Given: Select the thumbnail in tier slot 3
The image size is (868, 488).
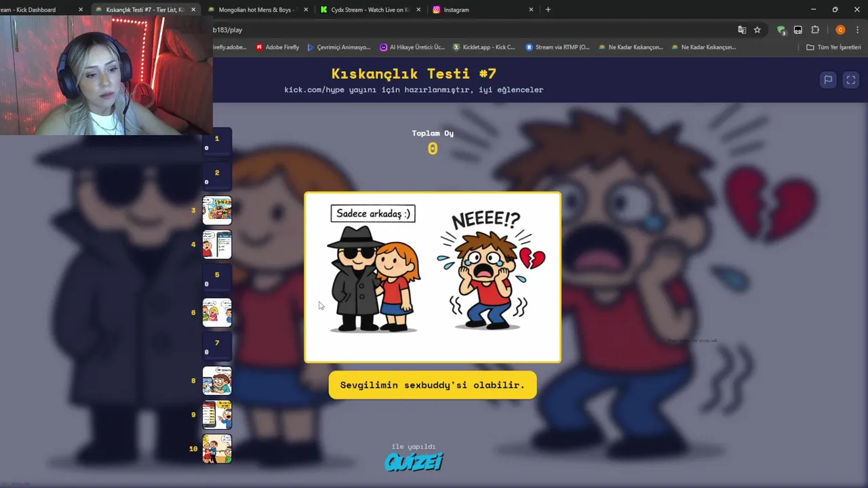Looking at the screenshot, I should pyautogui.click(x=217, y=210).
